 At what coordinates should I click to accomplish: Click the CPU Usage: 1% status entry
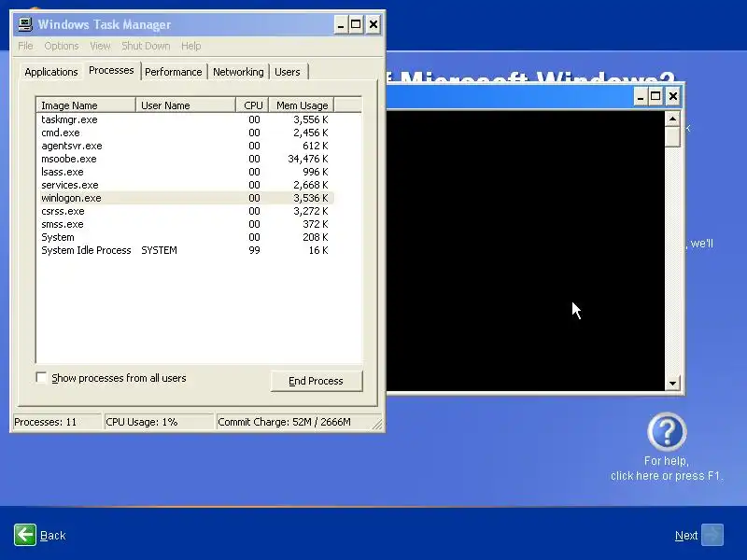tap(159, 422)
